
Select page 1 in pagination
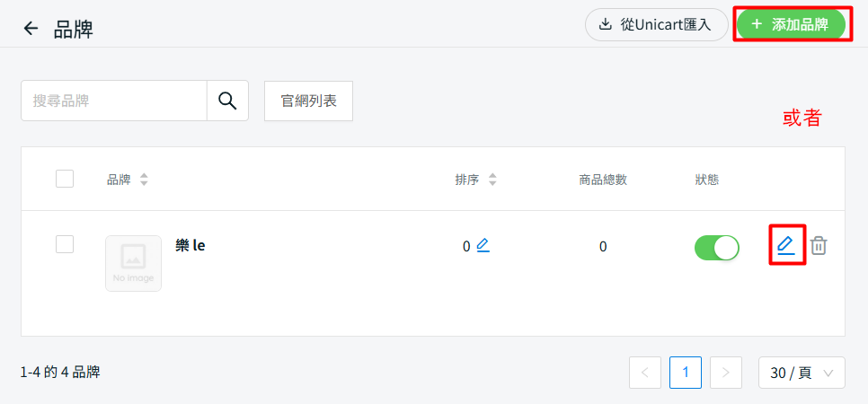686,372
